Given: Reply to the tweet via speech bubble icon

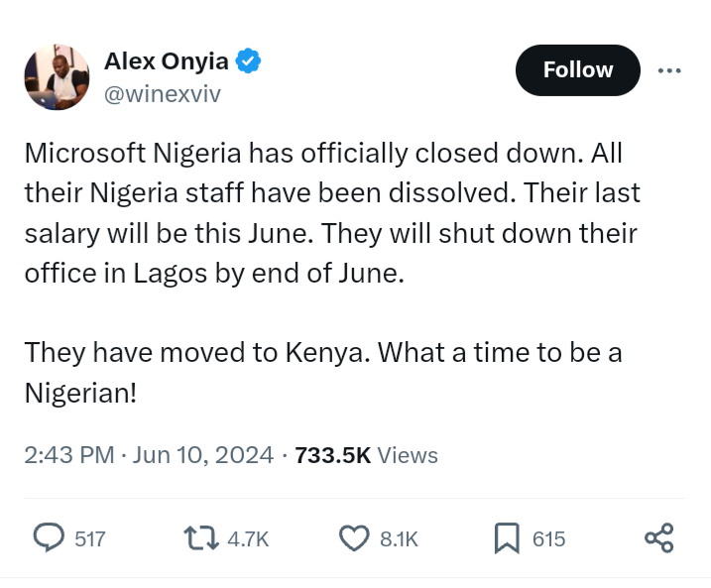Looking at the screenshot, I should (x=50, y=537).
